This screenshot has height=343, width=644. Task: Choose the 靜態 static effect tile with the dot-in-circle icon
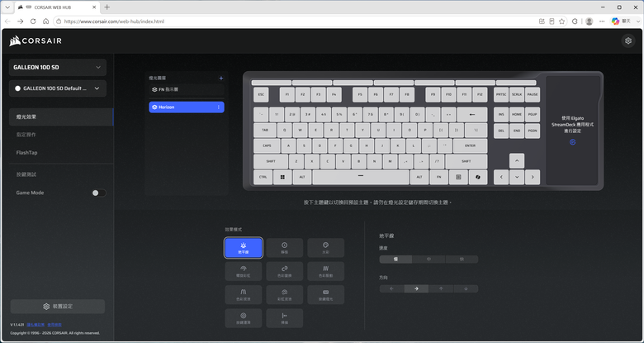[x=285, y=248]
